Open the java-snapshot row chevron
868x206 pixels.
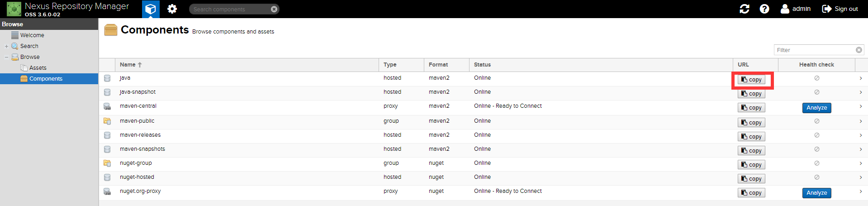[x=861, y=92]
